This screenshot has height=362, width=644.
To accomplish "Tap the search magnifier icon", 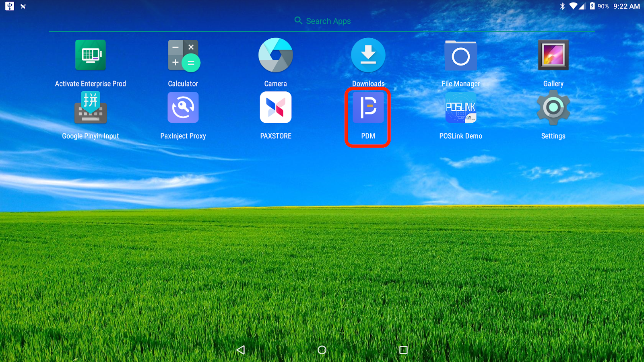I will pyautogui.click(x=298, y=21).
